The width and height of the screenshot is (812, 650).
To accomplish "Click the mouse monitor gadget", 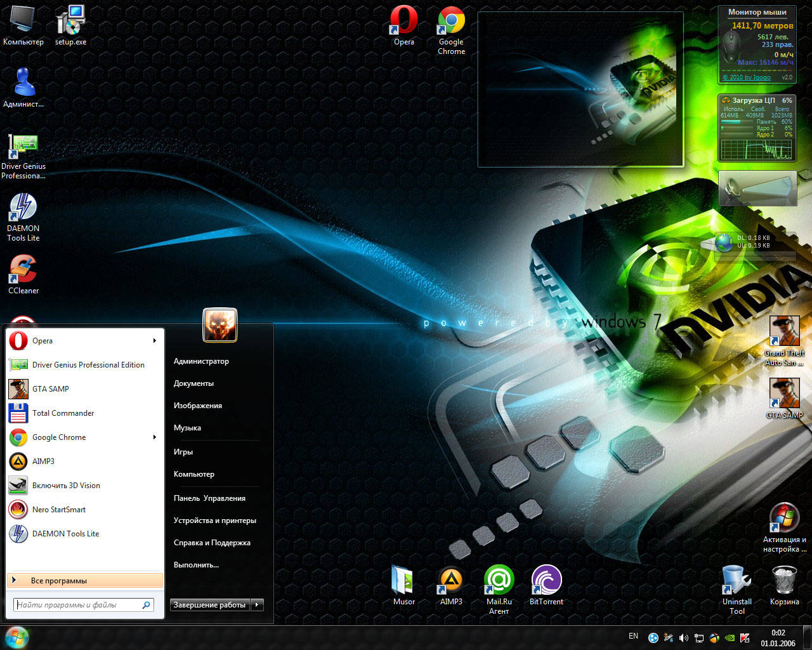I will 757,46.
